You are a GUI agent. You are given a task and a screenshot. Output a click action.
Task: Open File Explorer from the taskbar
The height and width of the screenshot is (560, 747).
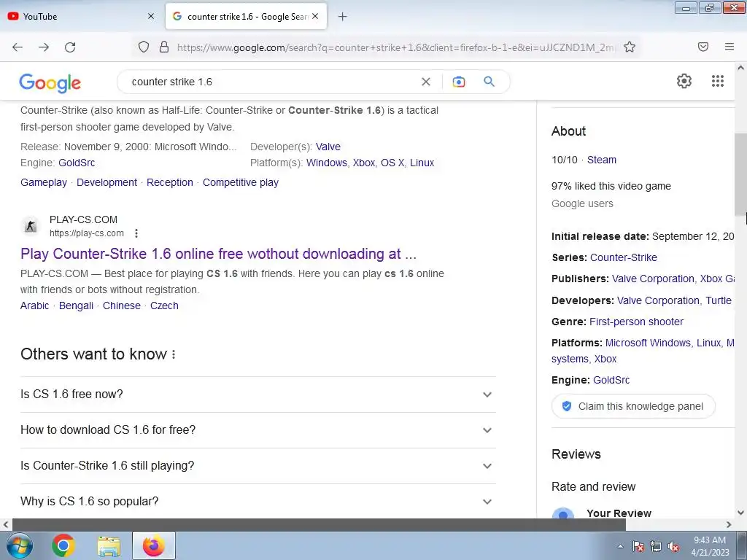coord(109,546)
